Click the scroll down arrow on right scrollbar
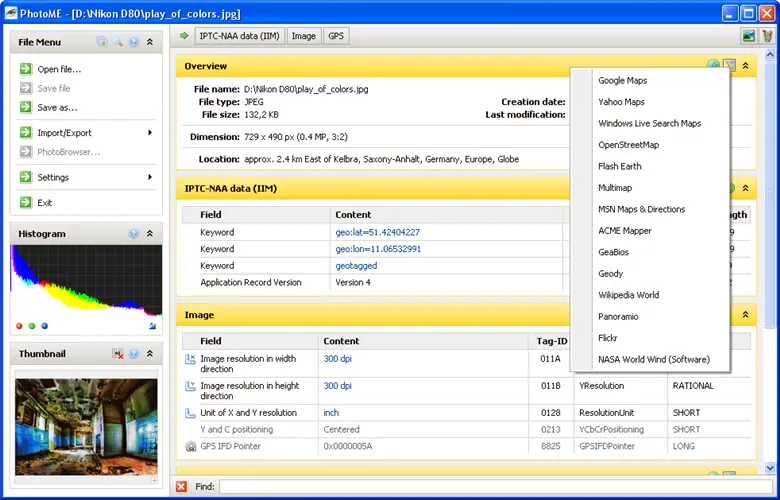780x500 pixels. [770, 468]
